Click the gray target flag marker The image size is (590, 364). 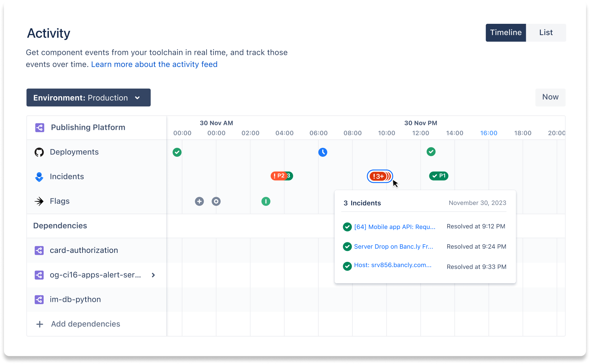click(216, 201)
